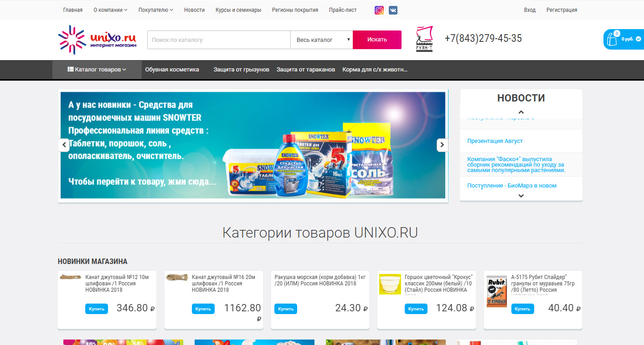
Task: Buy Ракушка морская feed additive
Action: pos(286,309)
